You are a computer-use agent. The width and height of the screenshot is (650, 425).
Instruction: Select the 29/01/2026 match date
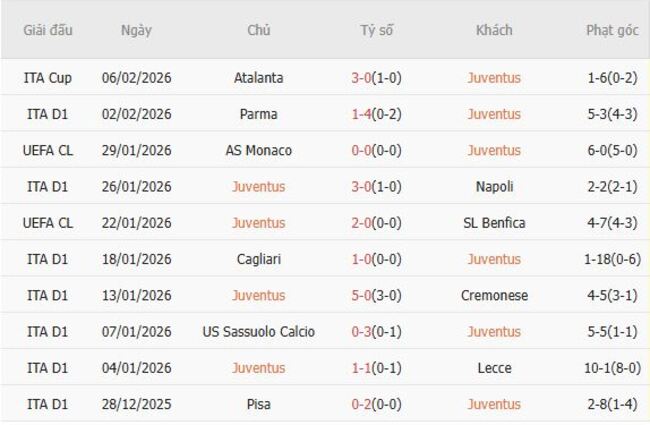(x=136, y=150)
